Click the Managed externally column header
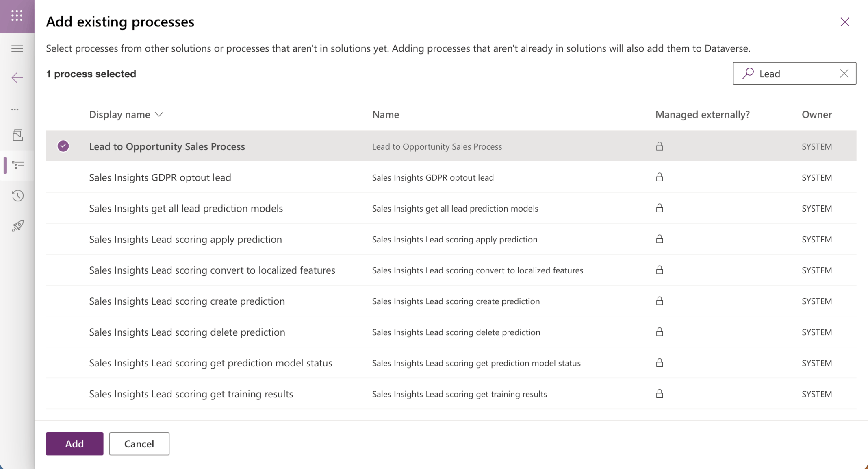This screenshot has width=868, height=469. (x=702, y=115)
